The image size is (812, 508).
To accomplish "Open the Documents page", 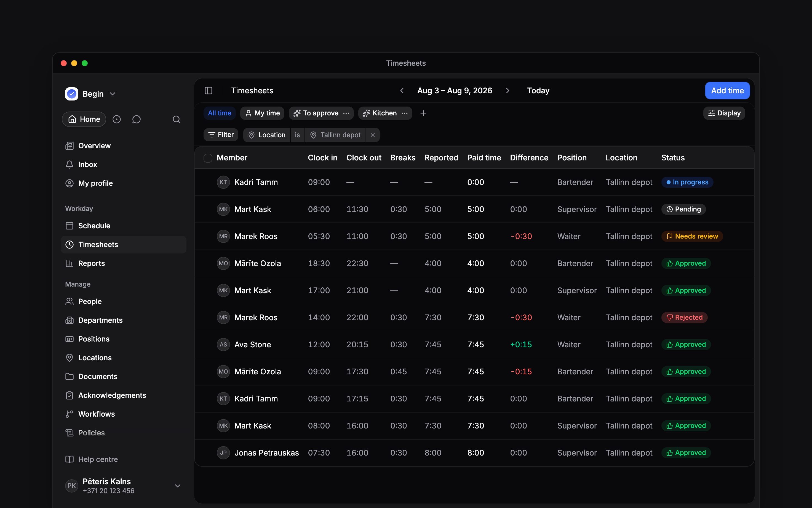I will point(124,376).
